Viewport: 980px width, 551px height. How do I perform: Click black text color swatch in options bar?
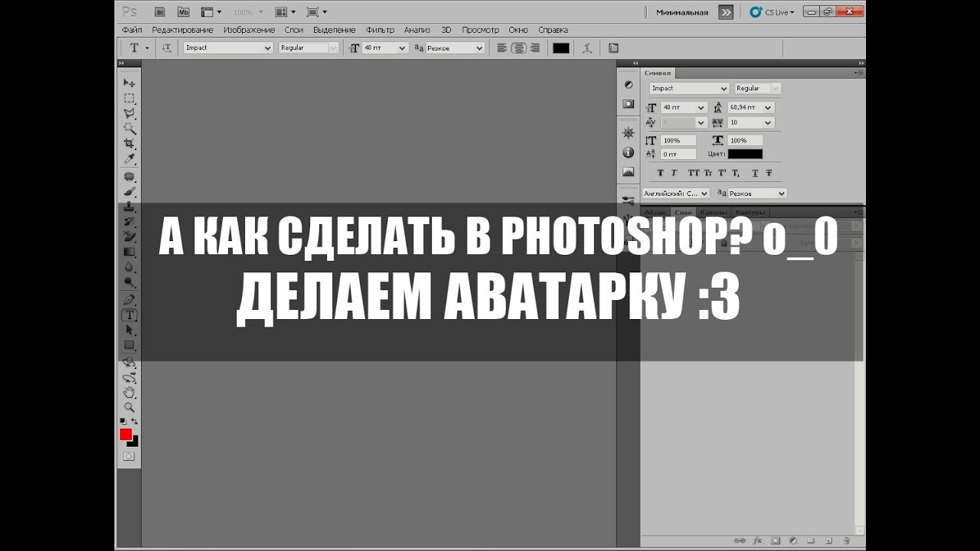coord(561,47)
